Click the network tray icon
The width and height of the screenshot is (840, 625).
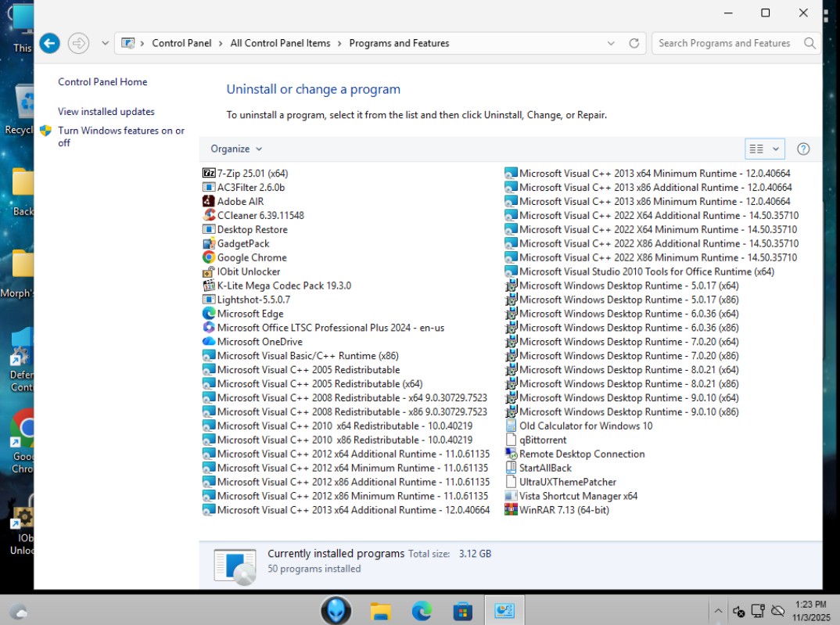(758, 611)
